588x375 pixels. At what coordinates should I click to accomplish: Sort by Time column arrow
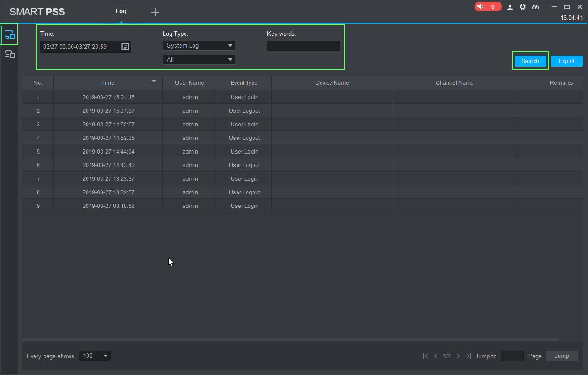click(x=154, y=82)
